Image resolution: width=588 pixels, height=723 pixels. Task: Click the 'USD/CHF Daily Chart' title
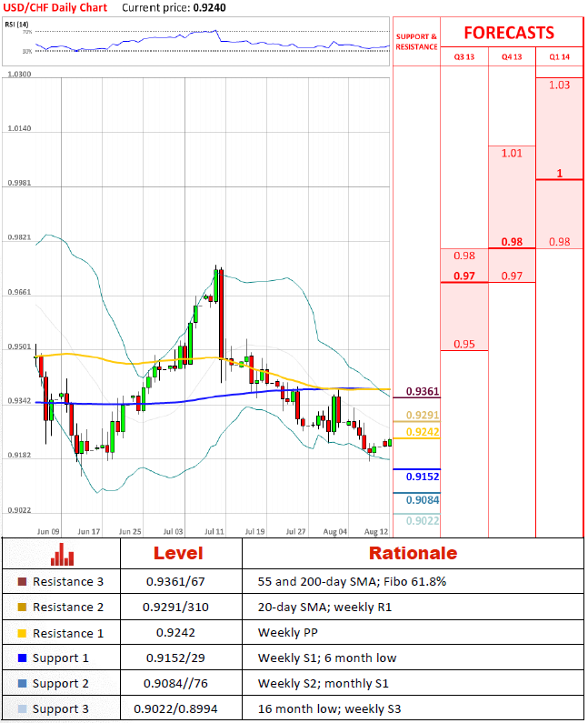(x=55, y=7)
